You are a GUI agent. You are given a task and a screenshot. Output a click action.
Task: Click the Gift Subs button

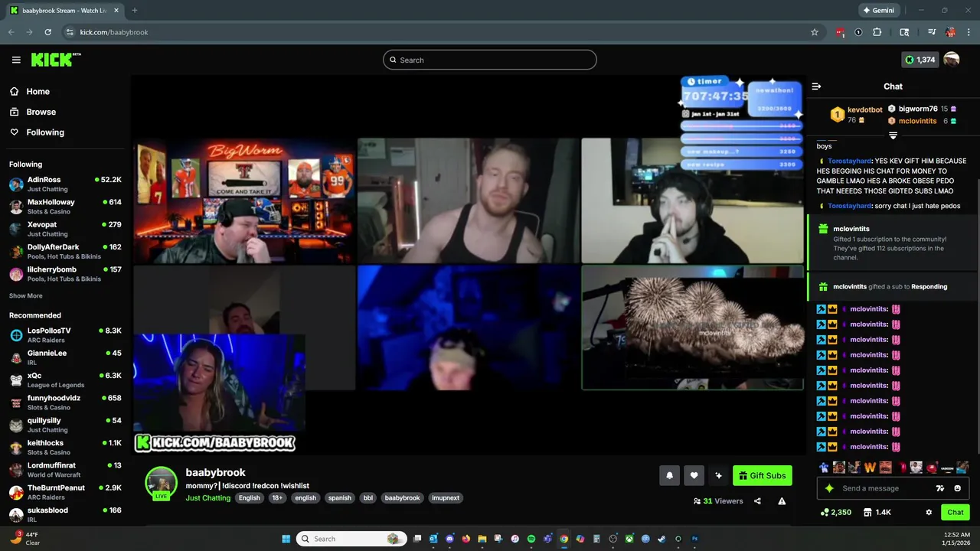pos(763,475)
